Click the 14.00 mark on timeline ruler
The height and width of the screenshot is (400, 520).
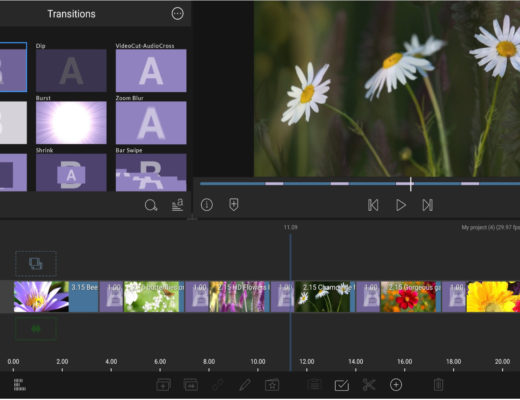(x=356, y=361)
